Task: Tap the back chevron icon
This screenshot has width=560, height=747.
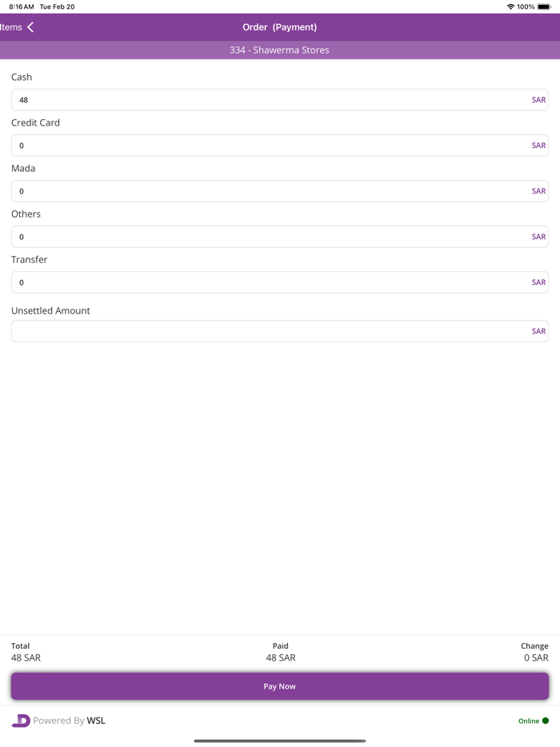Action: pos(30,27)
